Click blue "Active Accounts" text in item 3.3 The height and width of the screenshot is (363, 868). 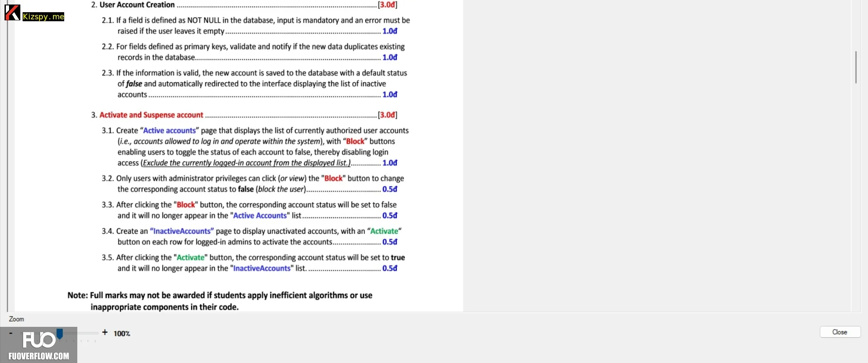260,216
